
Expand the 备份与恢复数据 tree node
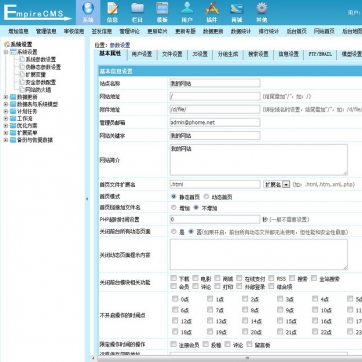6,140
